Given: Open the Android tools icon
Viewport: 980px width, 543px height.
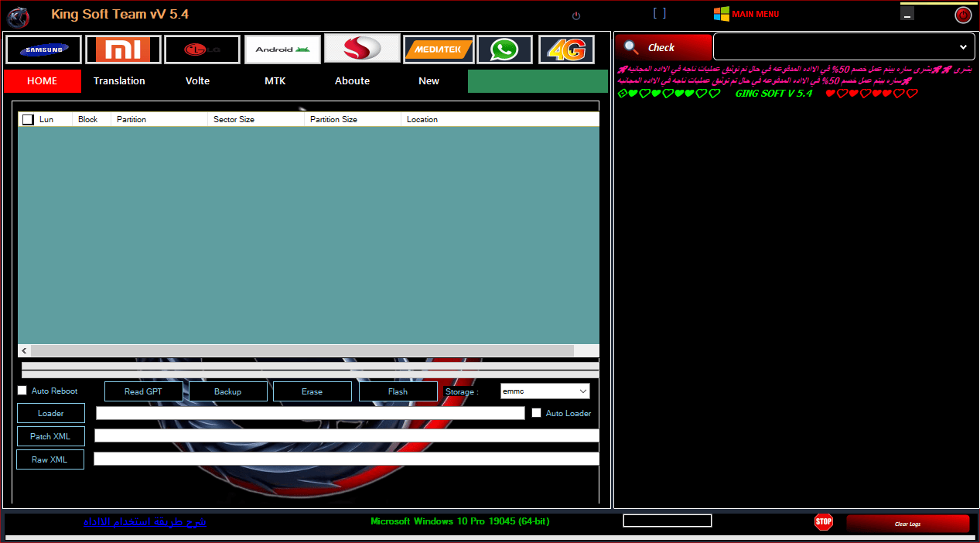Looking at the screenshot, I should coord(282,50).
